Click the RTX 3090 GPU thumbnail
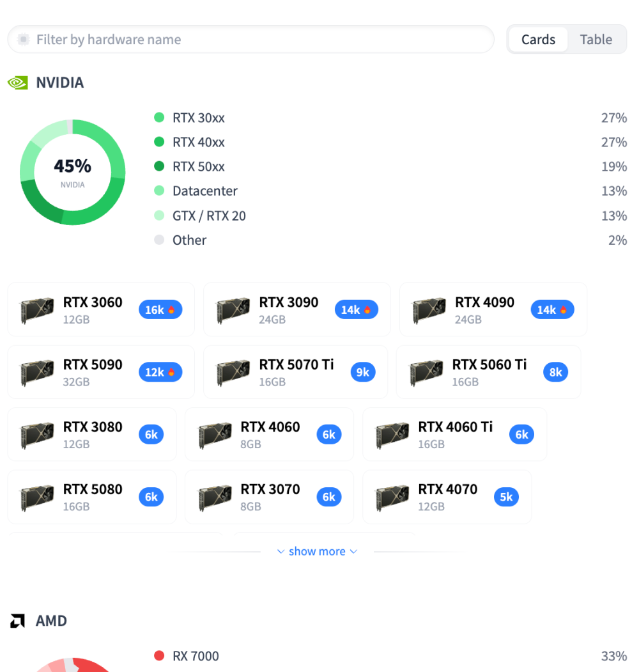The height and width of the screenshot is (672, 639). pos(233,310)
